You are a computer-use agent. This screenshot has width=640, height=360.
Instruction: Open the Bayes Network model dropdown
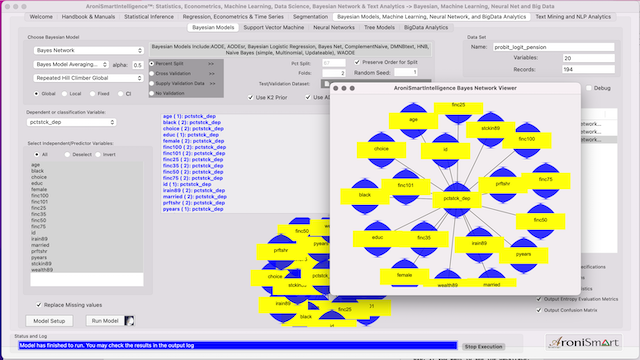[88, 50]
